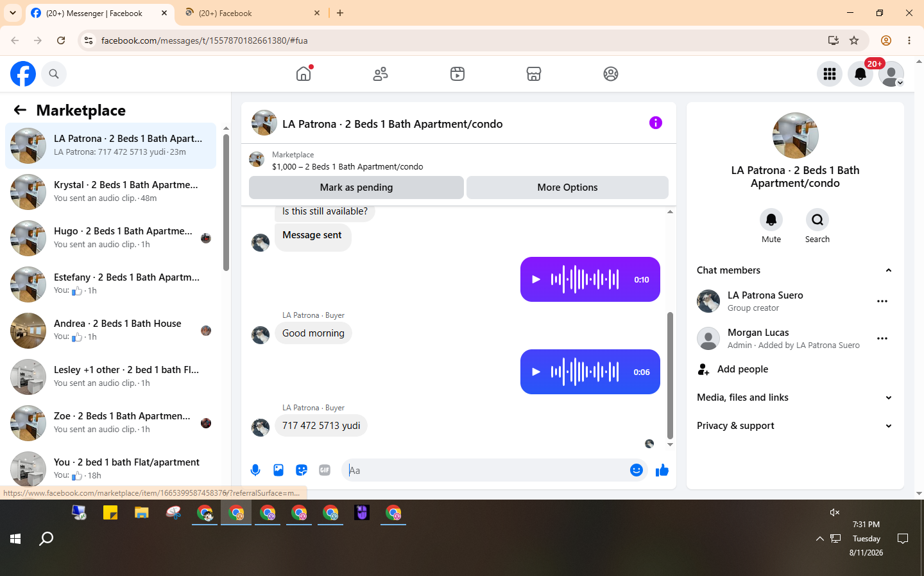Open the You 2 bed 1 bath Flat chat
This screenshot has height=576, width=924.
pos(110,468)
